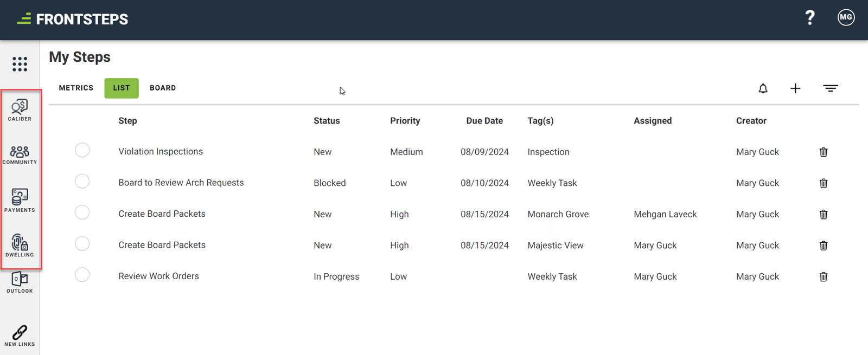This screenshot has width=868, height=355.
Task: Delete the Review Work Orders step
Action: (x=824, y=277)
